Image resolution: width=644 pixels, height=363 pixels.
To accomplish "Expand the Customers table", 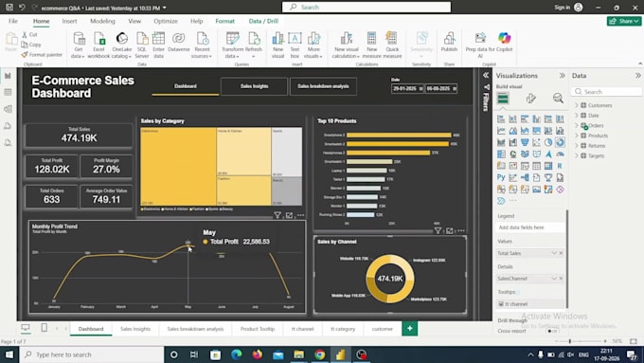I will 577,105.
